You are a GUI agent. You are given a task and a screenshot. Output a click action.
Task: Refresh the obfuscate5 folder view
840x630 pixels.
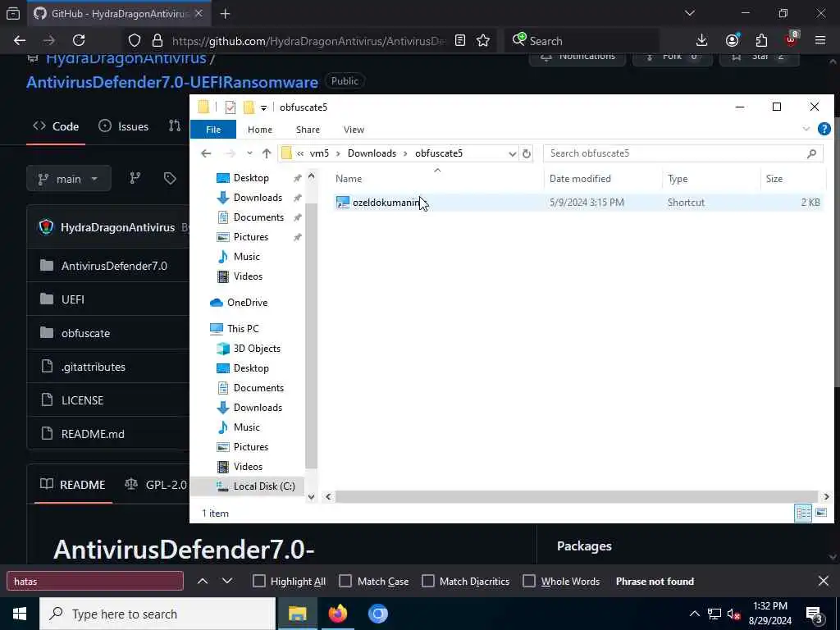pos(527,153)
